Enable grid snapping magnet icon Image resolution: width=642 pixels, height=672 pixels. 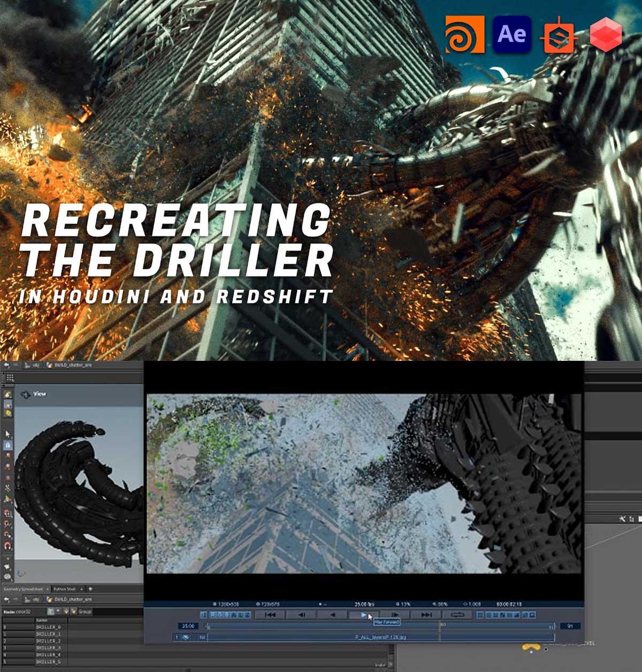pyautogui.click(x=7, y=514)
